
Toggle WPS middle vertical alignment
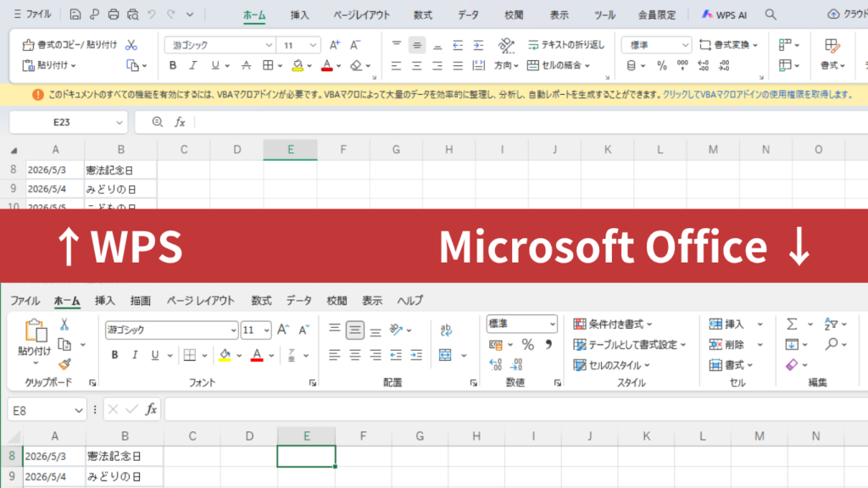417,45
